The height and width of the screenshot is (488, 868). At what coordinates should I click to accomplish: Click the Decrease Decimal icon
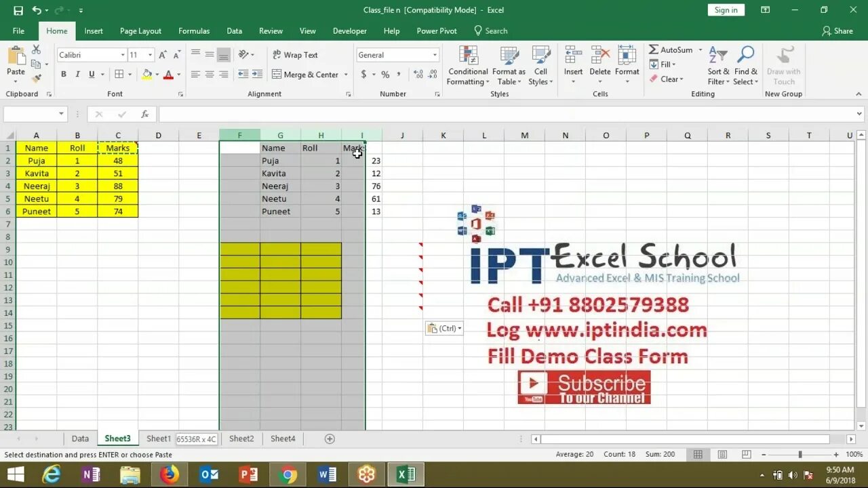[433, 75]
